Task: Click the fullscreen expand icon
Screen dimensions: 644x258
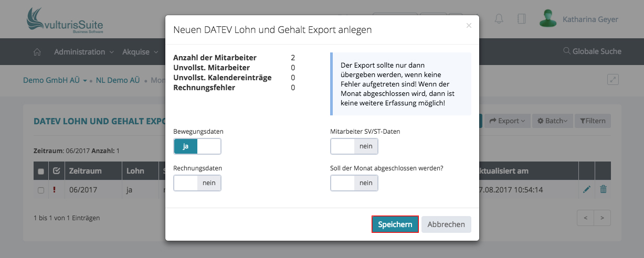Action: pyautogui.click(x=613, y=80)
